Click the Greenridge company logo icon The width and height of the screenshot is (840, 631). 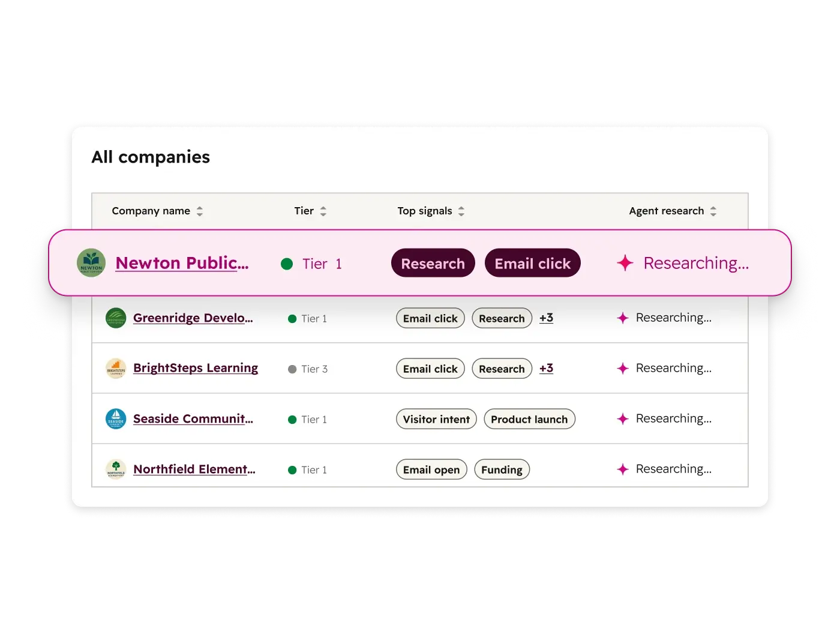click(116, 318)
